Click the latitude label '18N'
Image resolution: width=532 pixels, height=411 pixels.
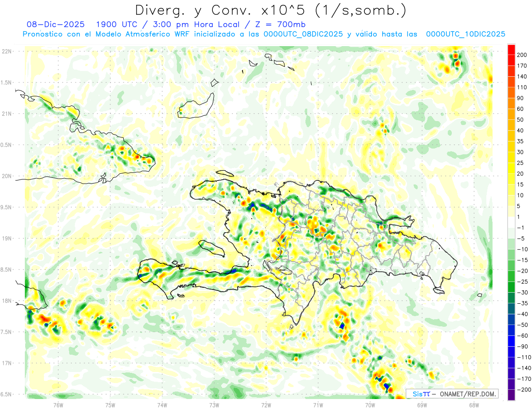coord(6,301)
